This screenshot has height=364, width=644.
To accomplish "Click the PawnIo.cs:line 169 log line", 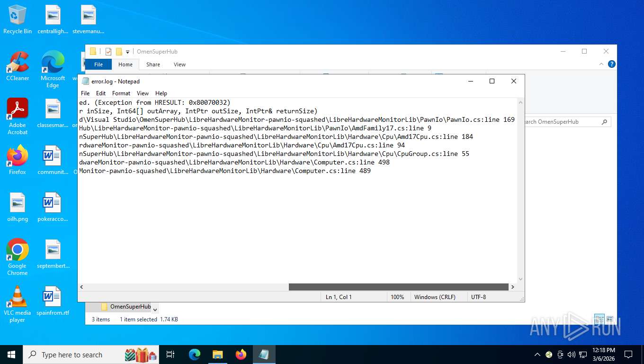I will pyautogui.click(x=297, y=119).
